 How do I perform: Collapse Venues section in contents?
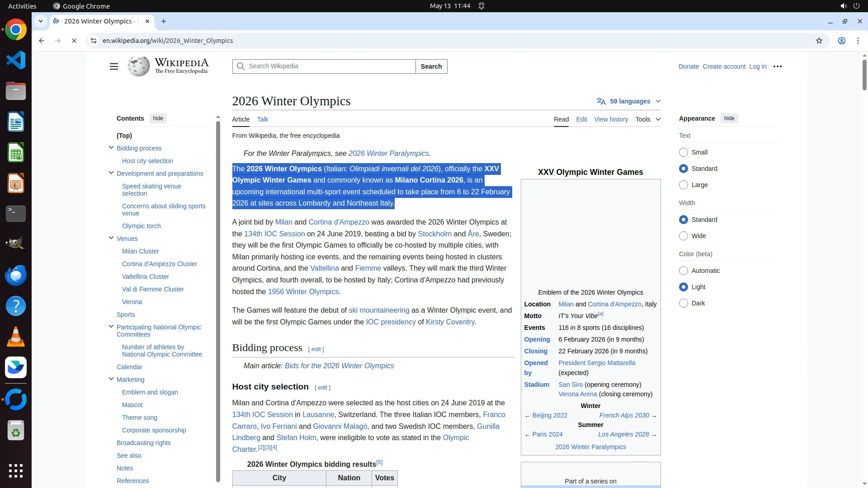(x=111, y=238)
